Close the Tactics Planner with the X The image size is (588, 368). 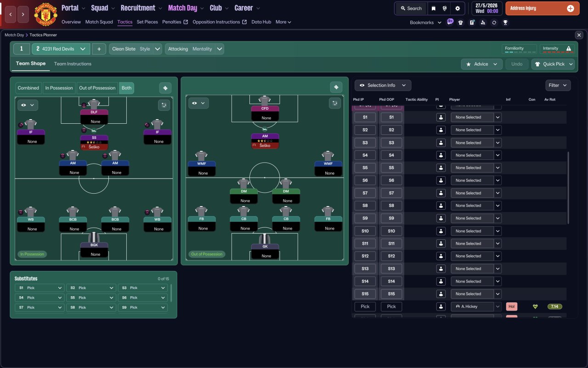(578, 35)
